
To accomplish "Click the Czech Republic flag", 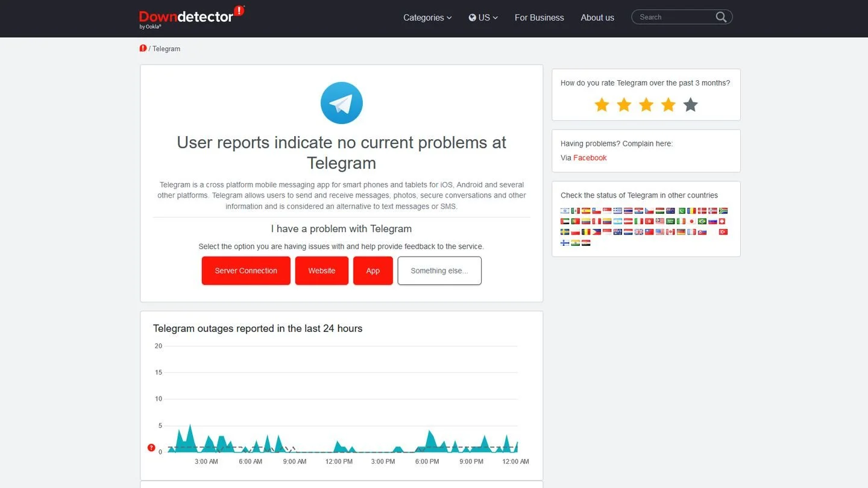I will pyautogui.click(x=649, y=211).
